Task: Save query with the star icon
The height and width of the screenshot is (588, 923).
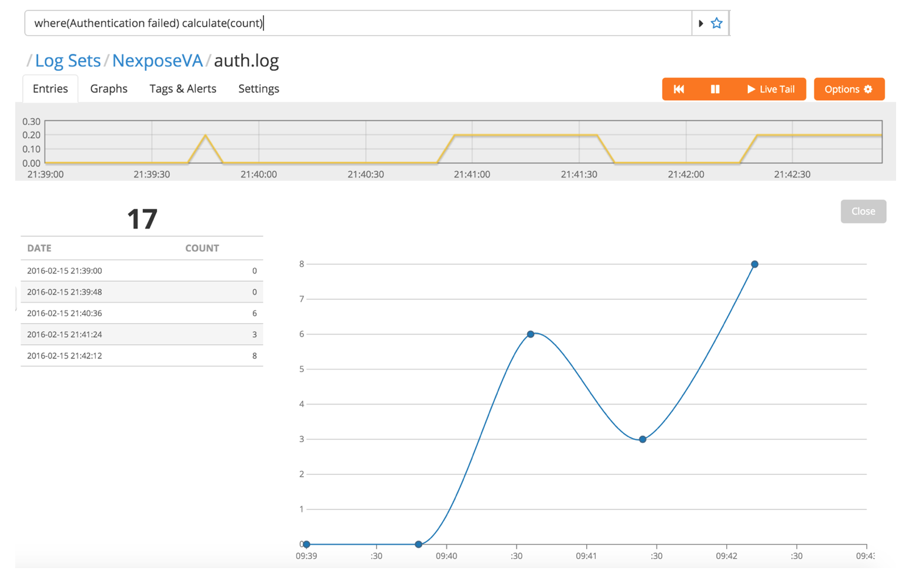Action: [716, 23]
